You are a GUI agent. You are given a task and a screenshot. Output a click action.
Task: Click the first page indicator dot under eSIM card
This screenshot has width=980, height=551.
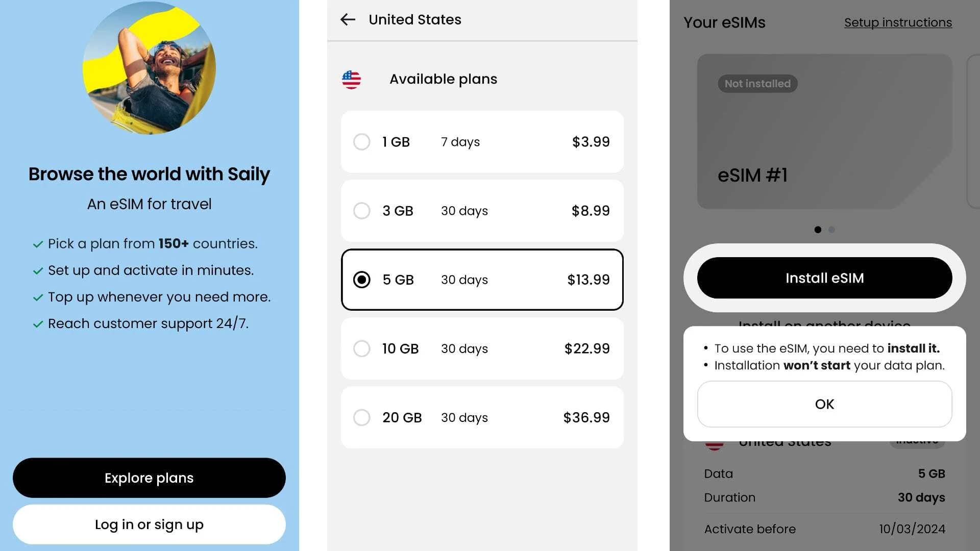tap(817, 230)
